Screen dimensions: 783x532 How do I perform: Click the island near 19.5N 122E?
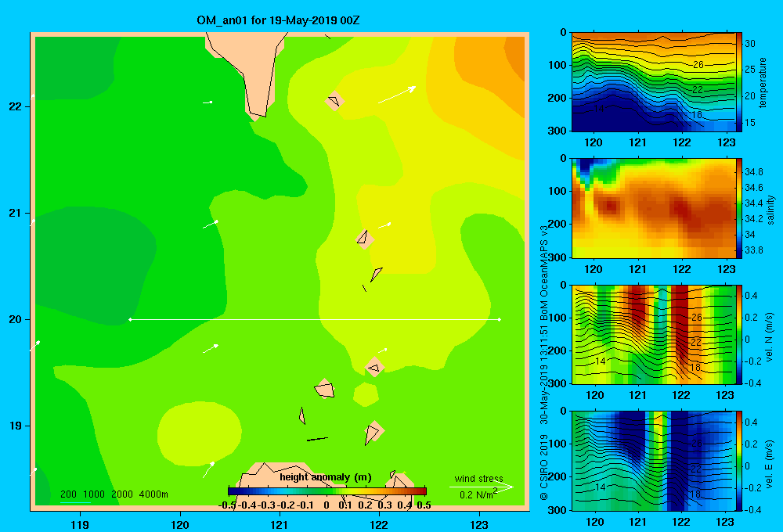(x=374, y=368)
